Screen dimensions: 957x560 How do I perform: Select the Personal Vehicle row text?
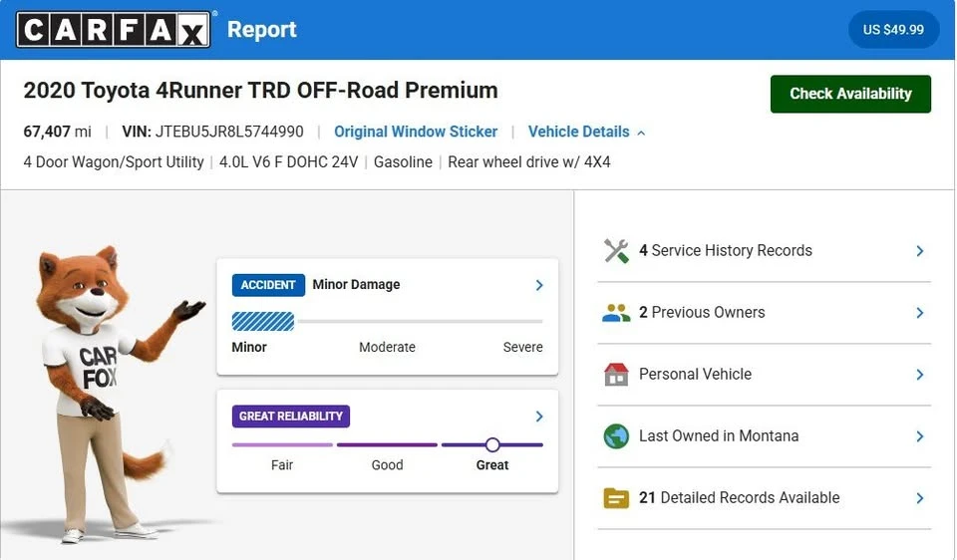[x=695, y=374]
